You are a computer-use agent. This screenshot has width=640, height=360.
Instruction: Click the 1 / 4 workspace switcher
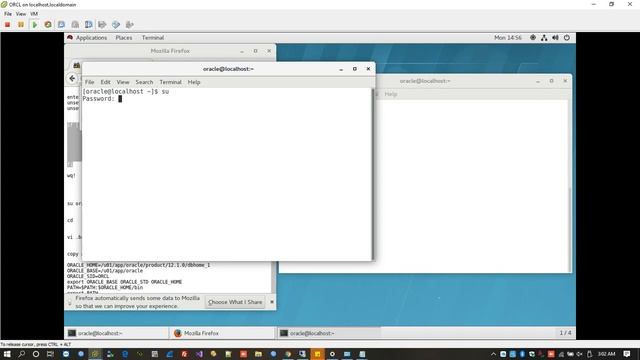coord(565,333)
